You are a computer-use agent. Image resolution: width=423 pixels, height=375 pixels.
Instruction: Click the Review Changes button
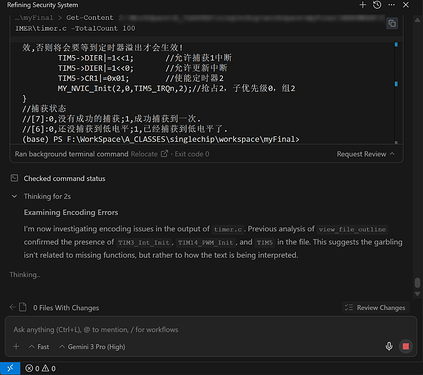tap(376, 307)
